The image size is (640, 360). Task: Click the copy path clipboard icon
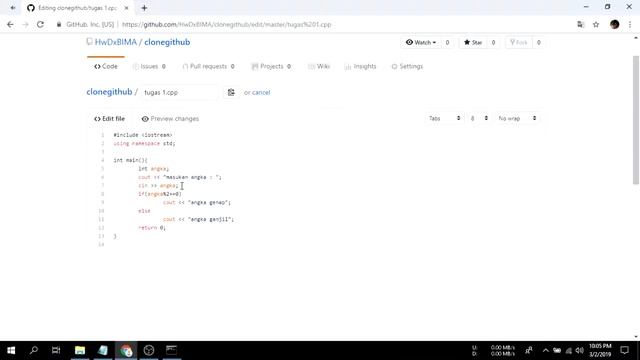pyautogui.click(x=231, y=93)
